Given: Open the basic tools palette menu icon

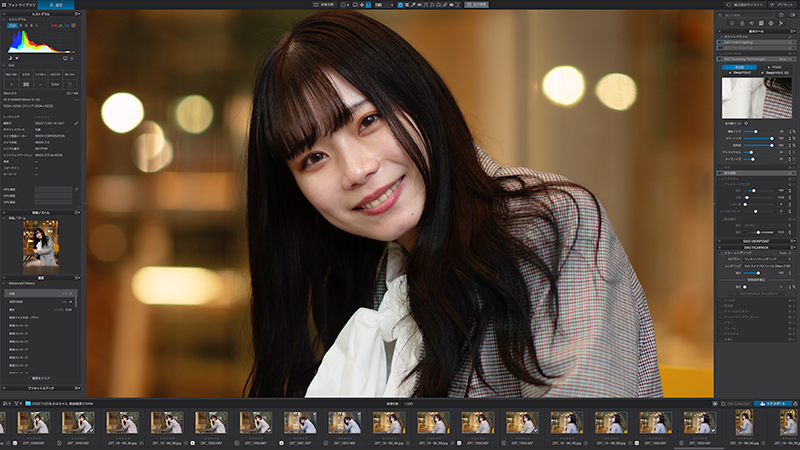Looking at the screenshot, I should pyautogui.click(x=792, y=31).
